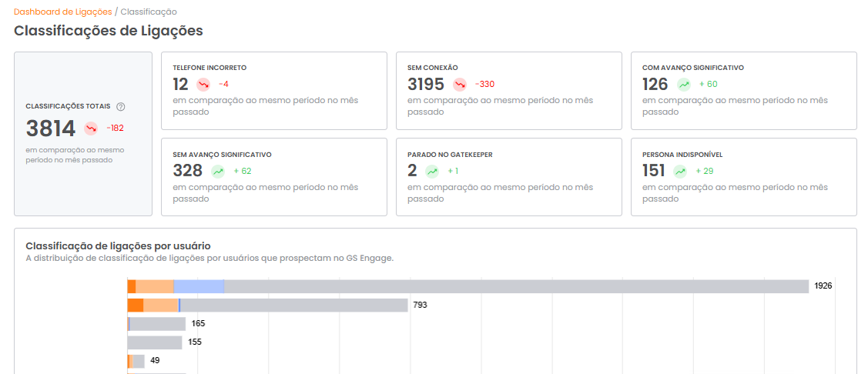Click the green uptrend icon beside 126
Screen dimensions: 868x374
click(684, 84)
